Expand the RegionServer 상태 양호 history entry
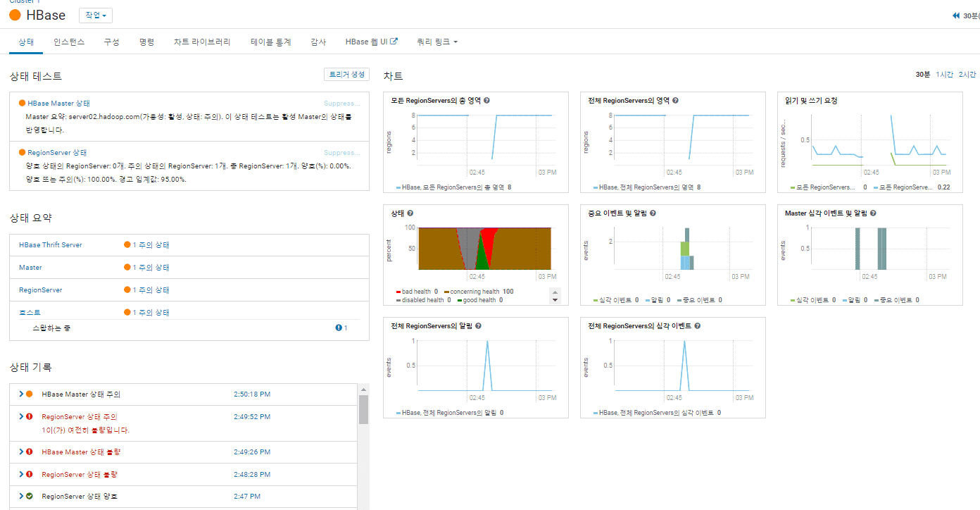The image size is (980, 510). pyautogui.click(x=21, y=497)
